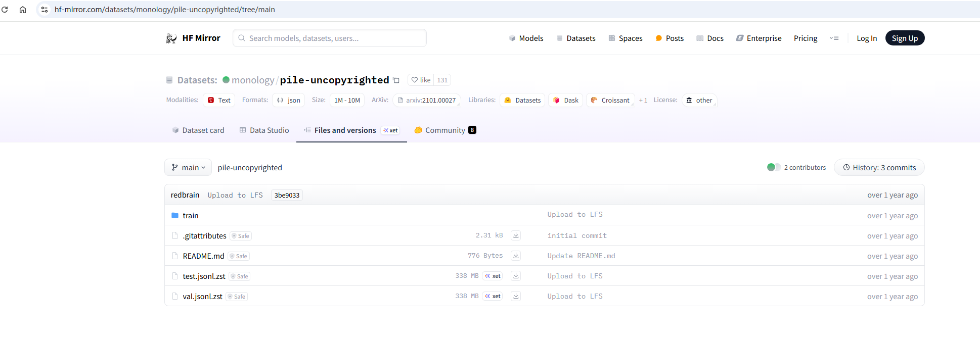This screenshot has width=980, height=338.
Task: Switch to the Dataset card tab
Action: pyautogui.click(x=198, y=130)
